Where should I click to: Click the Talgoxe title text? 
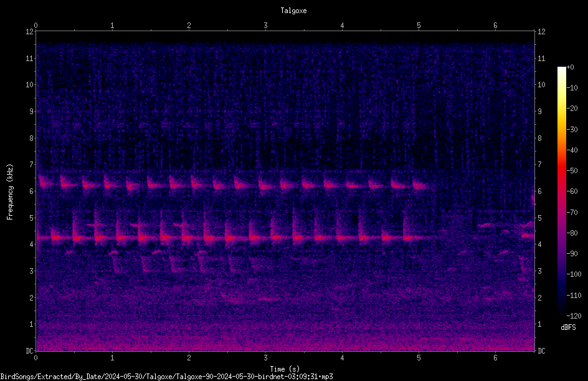[293, 11]
